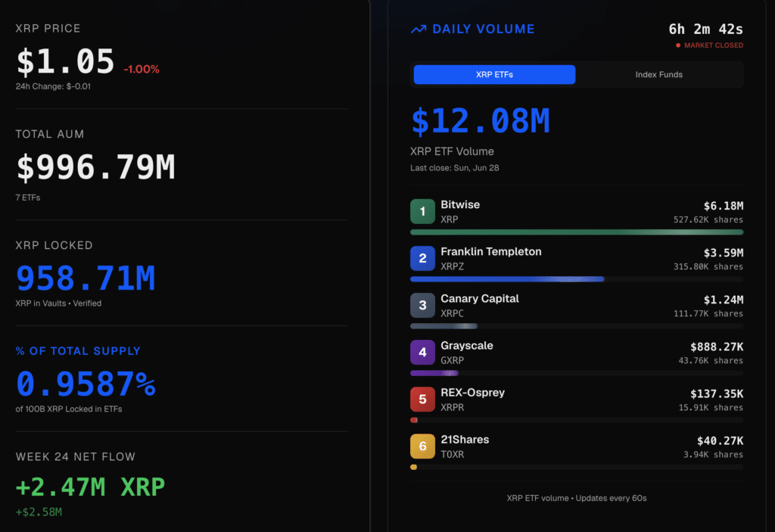Open the Bitwise fund name
Viewport: 775px width, 532px height.
(460, 204)
